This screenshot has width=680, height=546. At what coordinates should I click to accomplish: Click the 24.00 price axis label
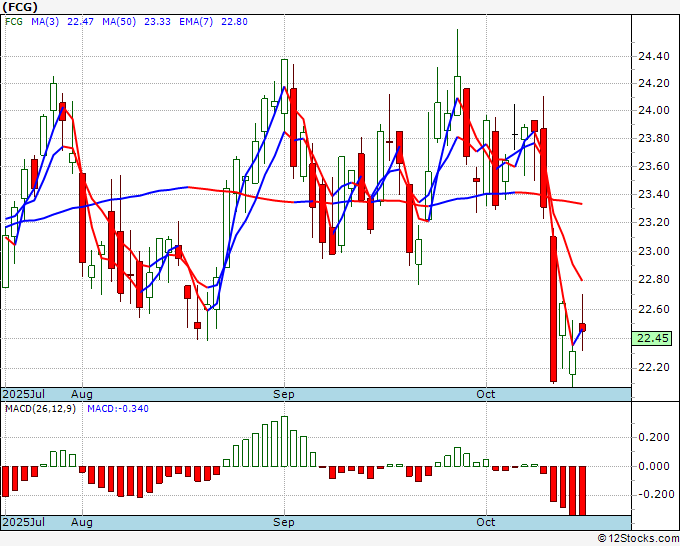coord(654,110)
